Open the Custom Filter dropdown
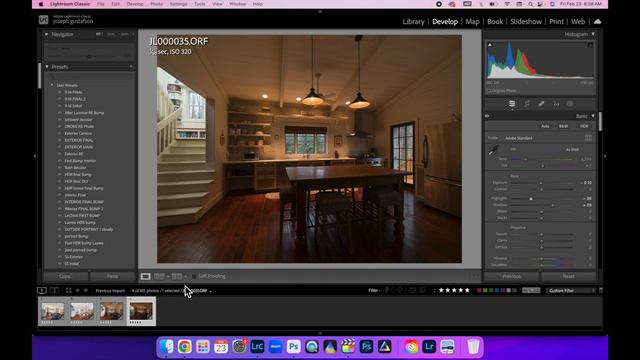Screen dimensions: 640x360 pos(571,291)
